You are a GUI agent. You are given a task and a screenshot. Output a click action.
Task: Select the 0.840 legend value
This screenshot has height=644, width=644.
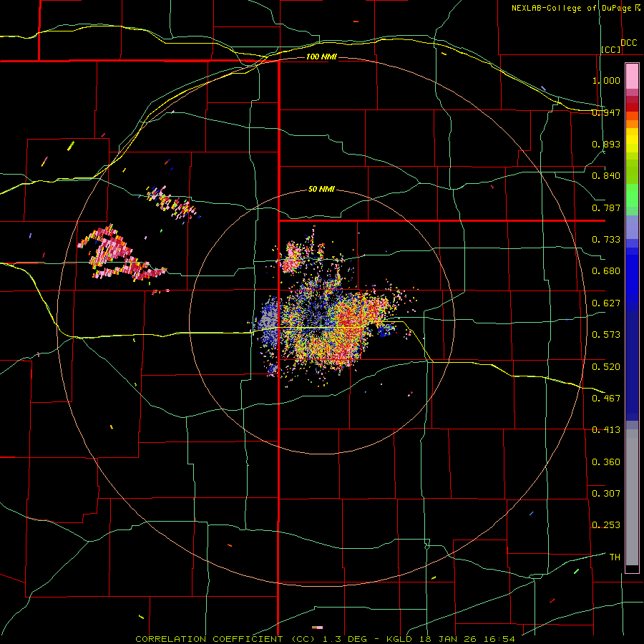(606, 176)
